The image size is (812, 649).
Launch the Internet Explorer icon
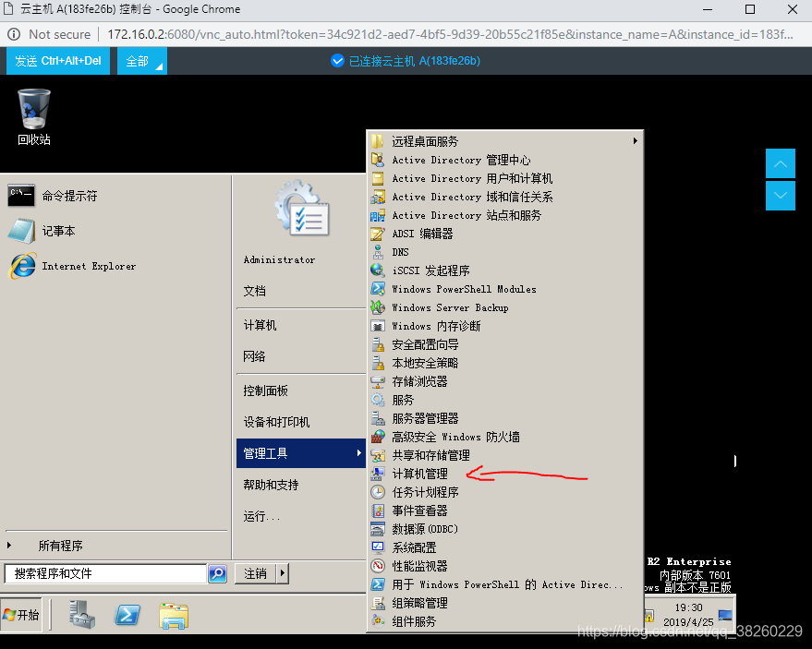[22, 266]
